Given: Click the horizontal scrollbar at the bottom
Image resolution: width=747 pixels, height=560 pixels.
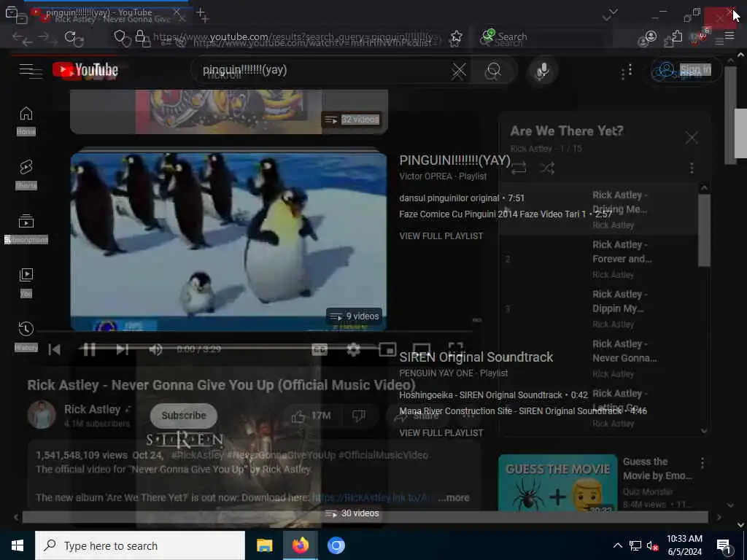Looking at the screenshot, I should [x=365, y=517].
